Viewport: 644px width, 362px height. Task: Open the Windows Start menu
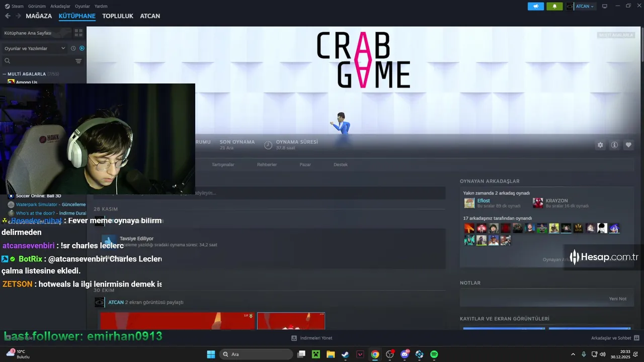pos(211,354)
